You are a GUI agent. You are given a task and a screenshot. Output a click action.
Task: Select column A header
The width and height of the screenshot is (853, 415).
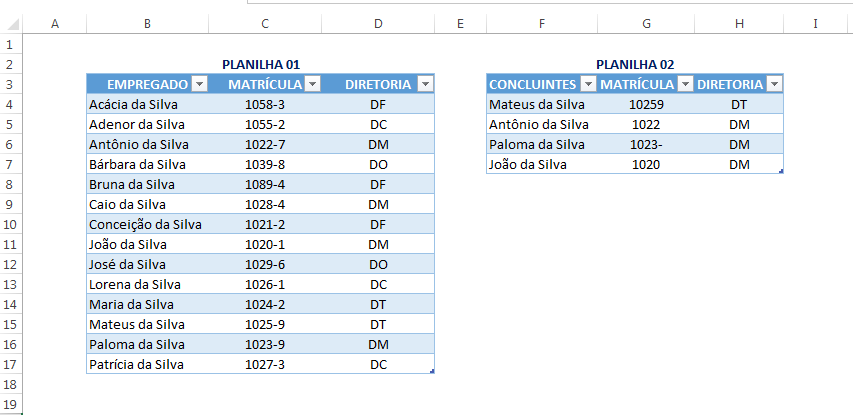pyautogui.click(x=54, y=24)
